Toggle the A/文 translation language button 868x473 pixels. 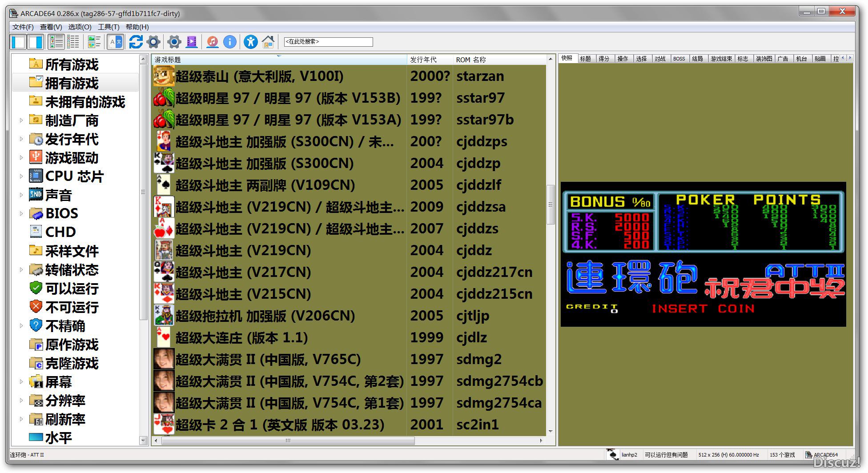[x=115, y=42]
